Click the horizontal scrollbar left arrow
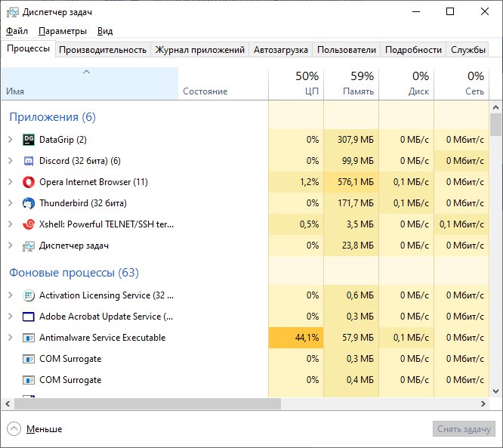The width and height of the screenshot is (503, 448). [8, 403]
